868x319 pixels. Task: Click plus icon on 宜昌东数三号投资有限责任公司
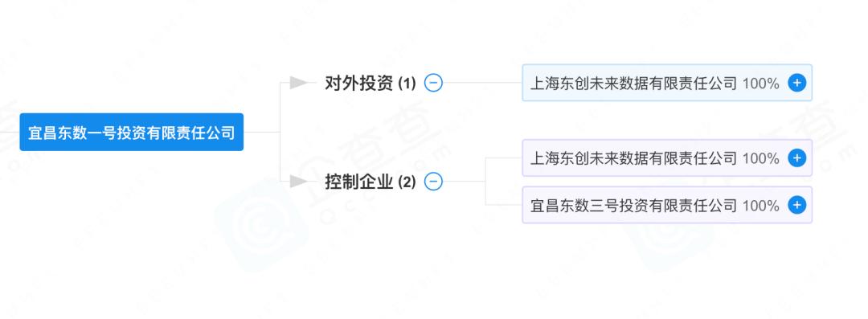(796, 206)
